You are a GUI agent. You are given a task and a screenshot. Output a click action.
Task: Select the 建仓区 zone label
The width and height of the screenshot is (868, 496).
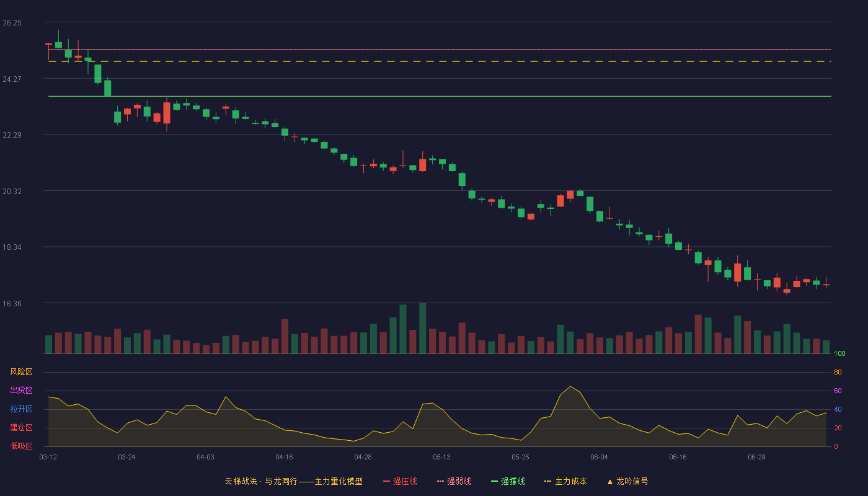click(x=21, y=428)
